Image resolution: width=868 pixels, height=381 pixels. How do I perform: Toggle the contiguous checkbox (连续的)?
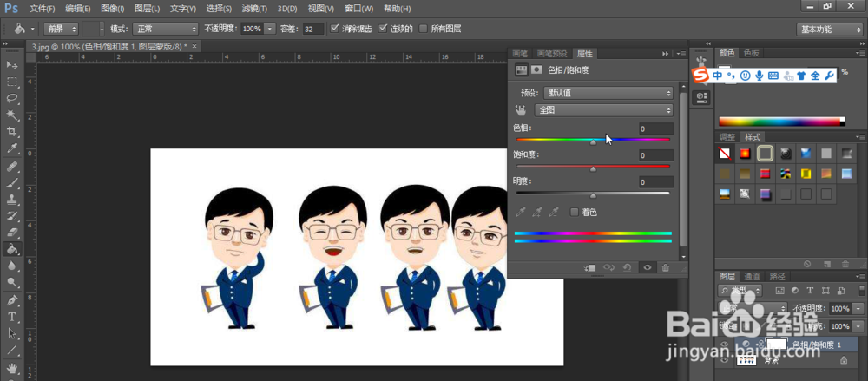point(383,29)
